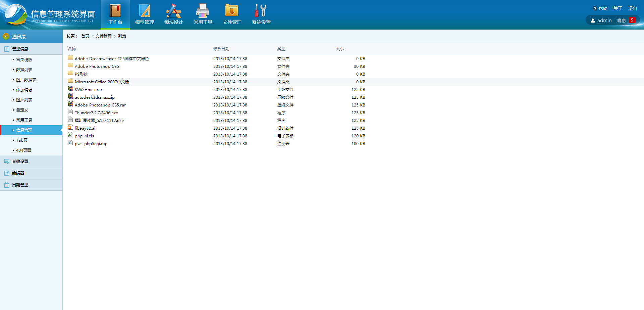
Task: Select the highlighted 信息管理 sidebar item
Action: pos(31,130)
